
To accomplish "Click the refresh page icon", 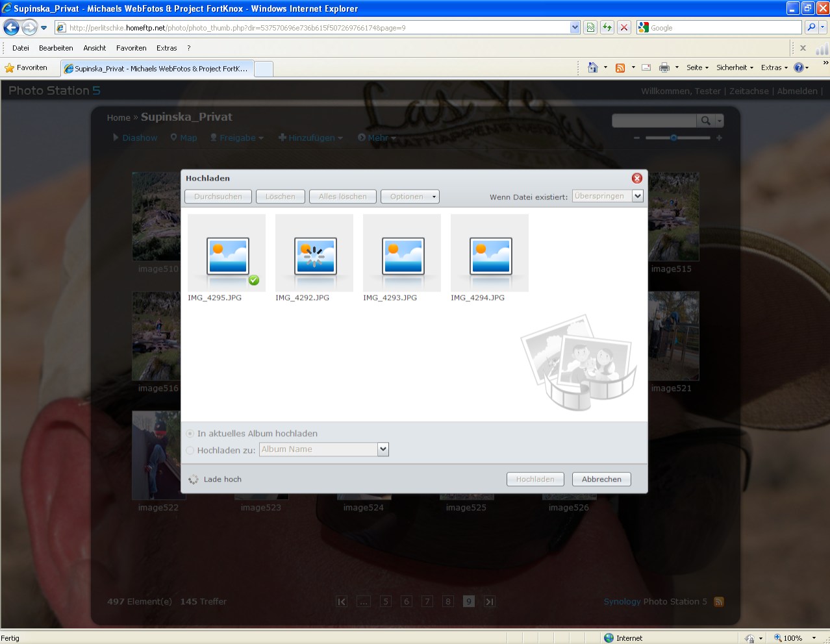I will pyautogui.click(x=607, y=28).
